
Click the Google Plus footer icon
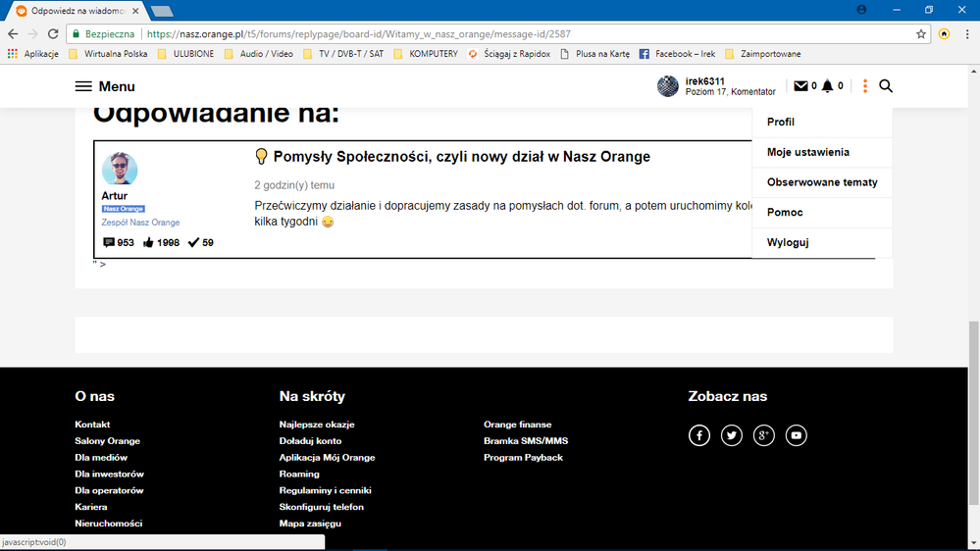click(764, 435)
